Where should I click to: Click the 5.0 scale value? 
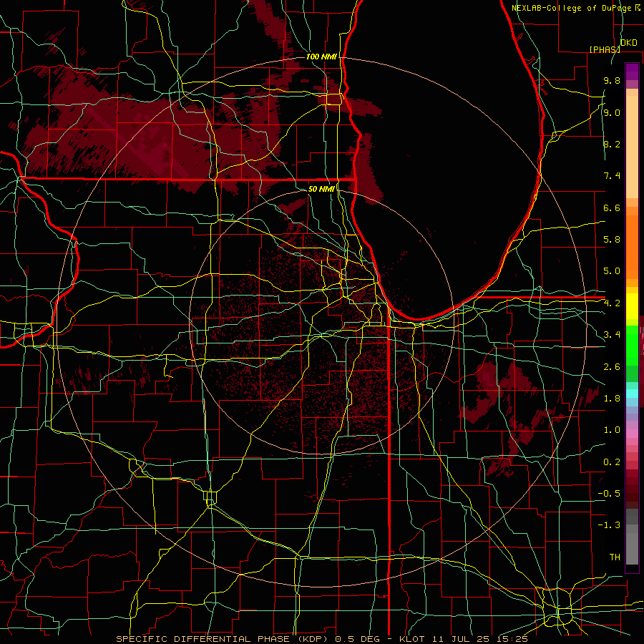coord(612,271)
